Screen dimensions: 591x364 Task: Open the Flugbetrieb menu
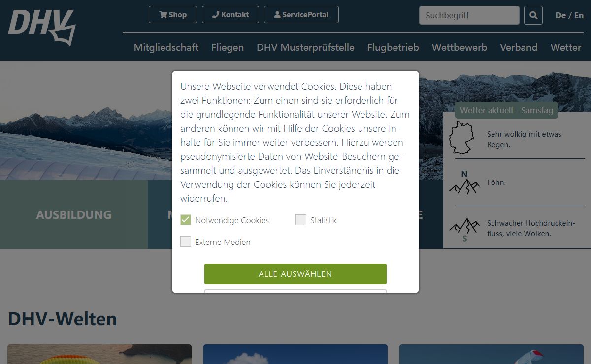[393, 47]
